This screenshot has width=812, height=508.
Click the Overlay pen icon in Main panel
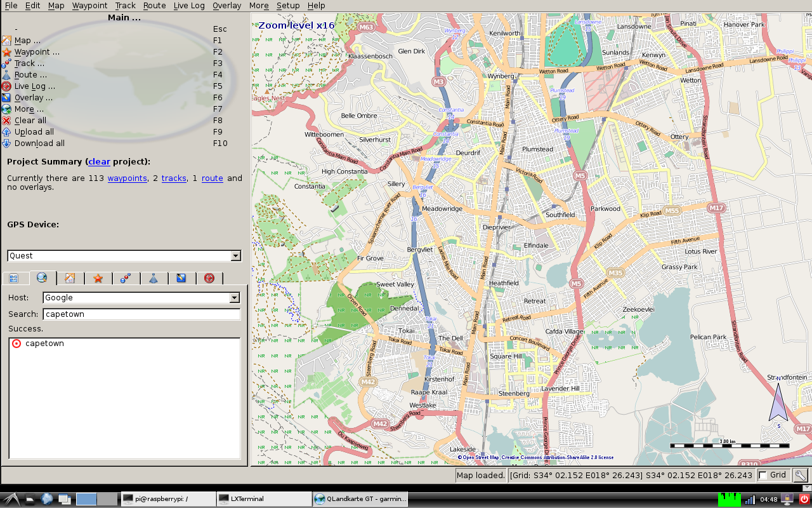coord(6,98)
